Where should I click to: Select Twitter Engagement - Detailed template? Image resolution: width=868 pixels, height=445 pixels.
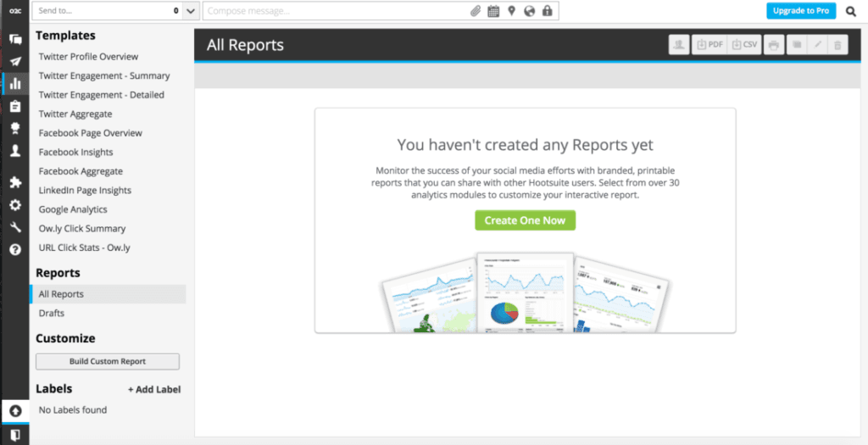(x=102, y=95)
